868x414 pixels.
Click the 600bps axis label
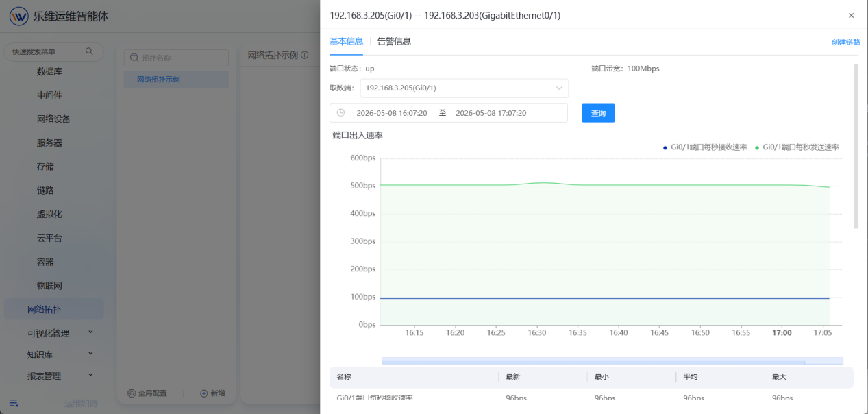tap(363, 158)
